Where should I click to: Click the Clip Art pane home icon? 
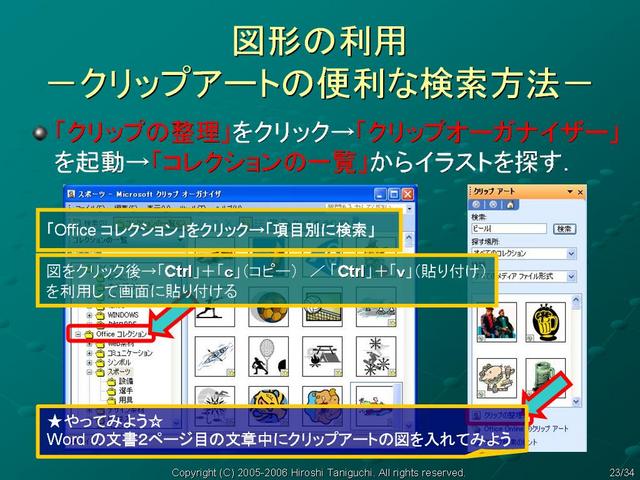click(510, 204)
